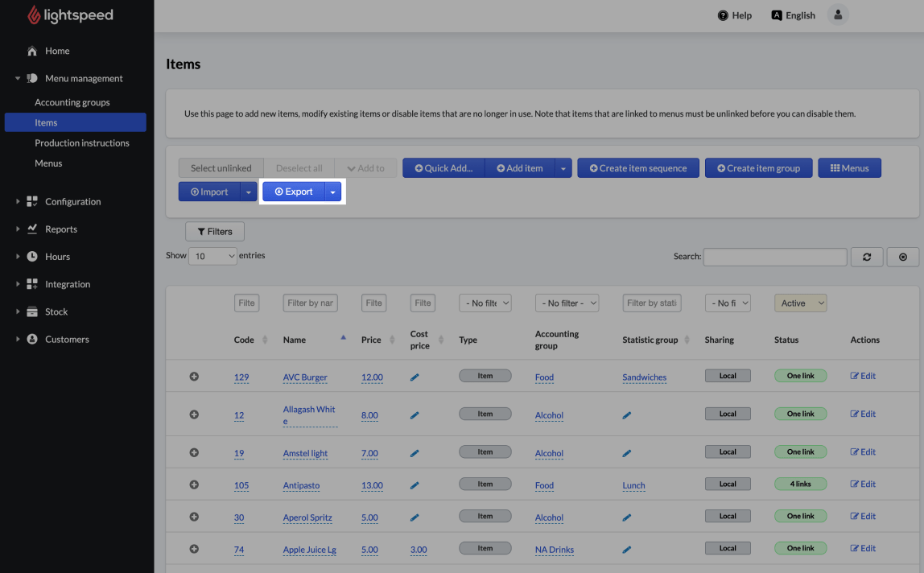The width and height of the screenshot is (924, 573).
Task: Open the show entries count dropdown
Action: (212, 256)
